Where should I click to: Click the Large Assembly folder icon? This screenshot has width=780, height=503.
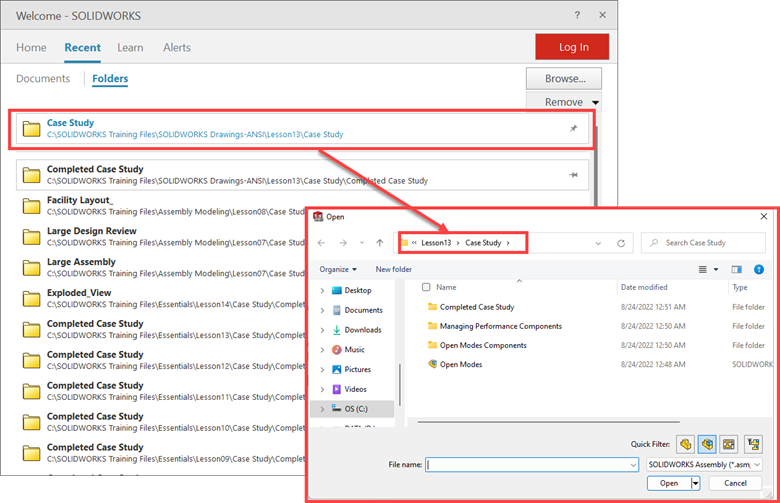(x=31, y=267)
